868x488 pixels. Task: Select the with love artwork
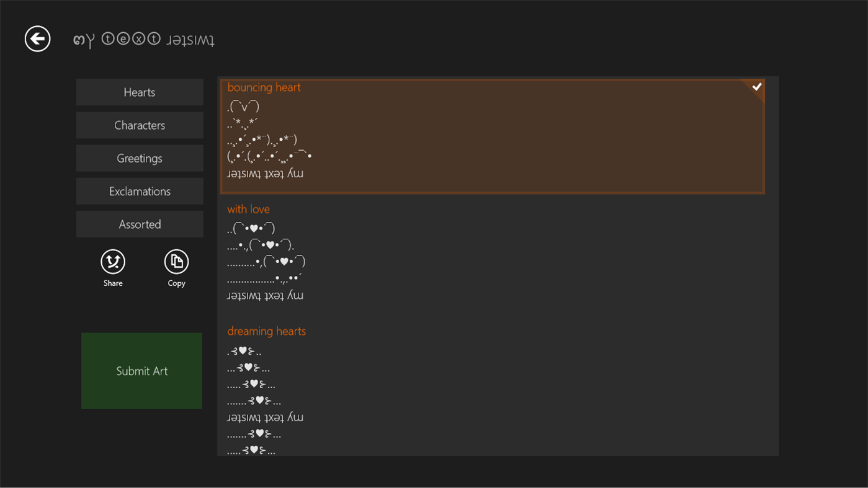(491, 254)
